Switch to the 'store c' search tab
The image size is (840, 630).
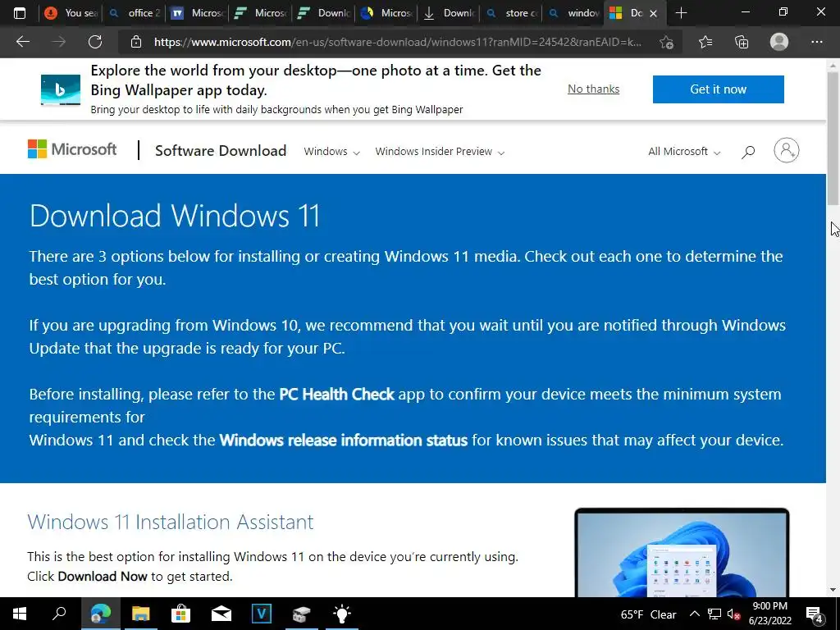click(x=512, y=13)
